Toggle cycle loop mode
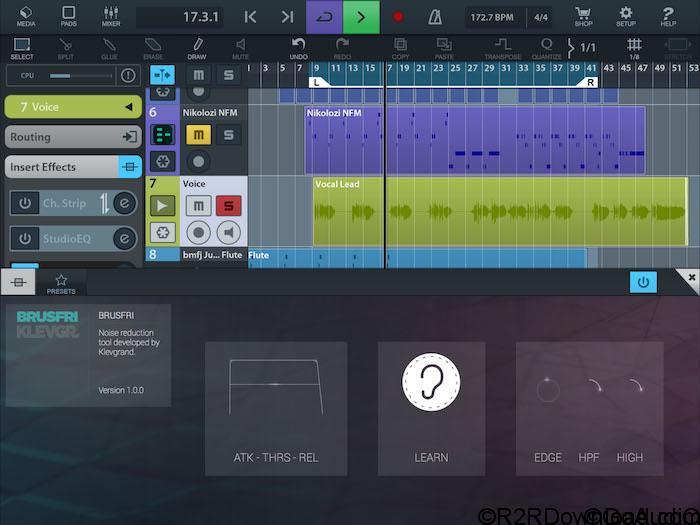 (324, 17)
